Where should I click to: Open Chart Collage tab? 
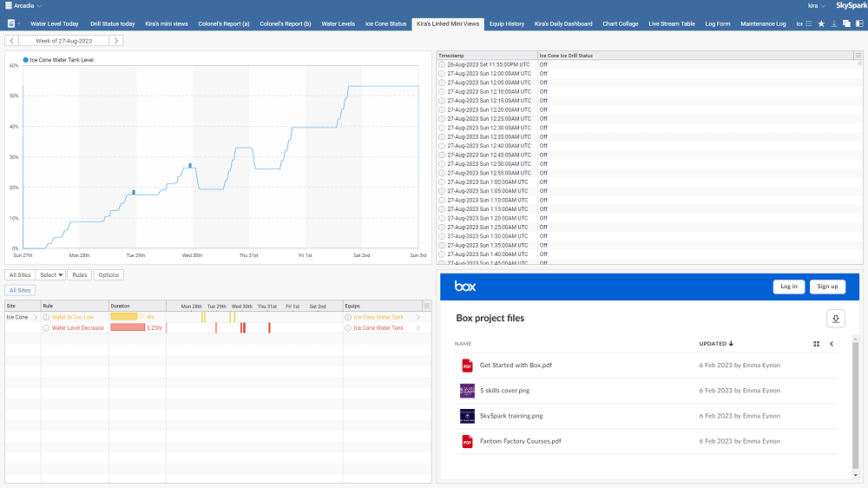[x=620, y=23]
